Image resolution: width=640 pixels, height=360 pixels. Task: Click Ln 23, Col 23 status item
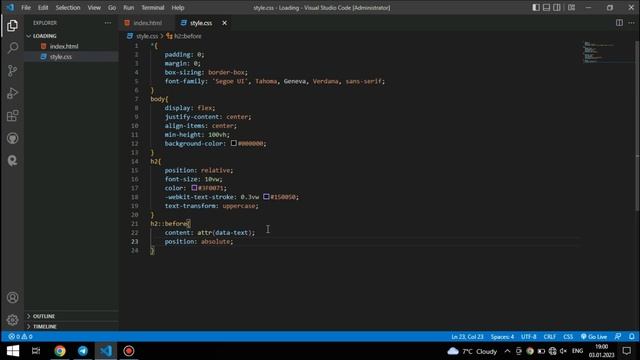(467, 337)
